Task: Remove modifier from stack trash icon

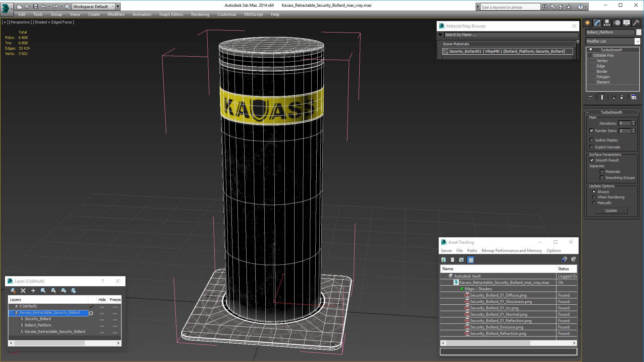Action: (622, 97)
